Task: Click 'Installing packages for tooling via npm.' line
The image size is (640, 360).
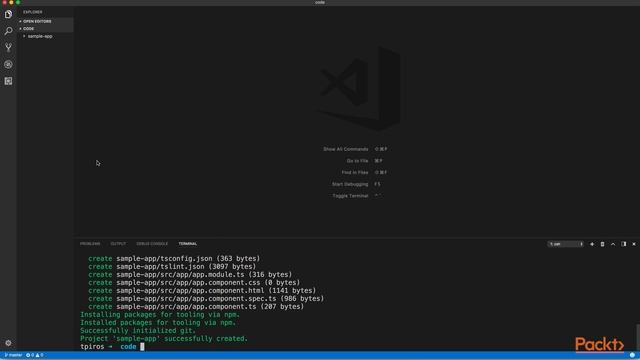Action: click(160, 315)
